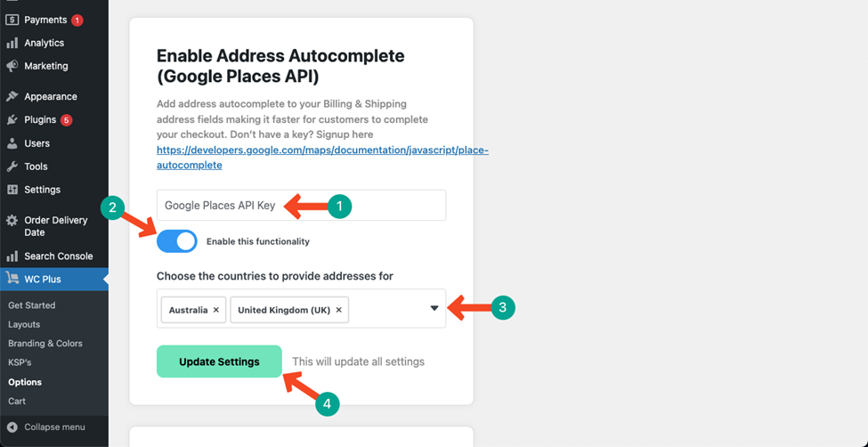The width and height of the screenshot is (868, 447).
Task: Open Order Delivery Date menu item
Action: point(54,226)
